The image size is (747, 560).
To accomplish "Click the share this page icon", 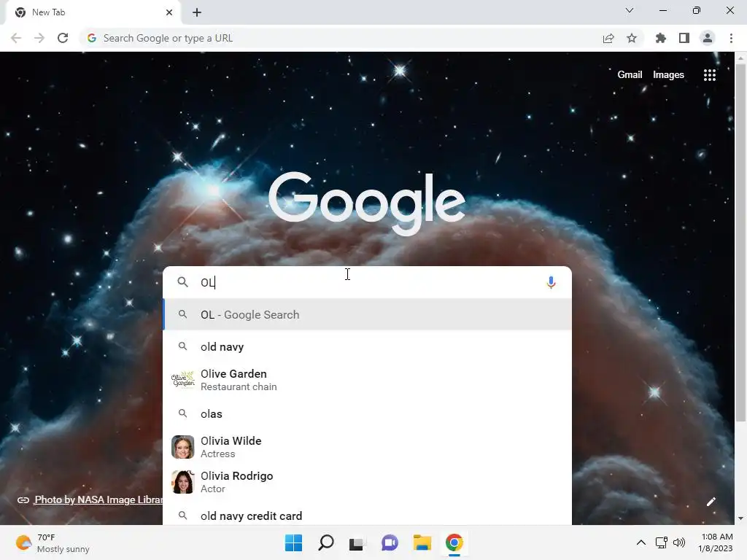I will tap(608, 39).
